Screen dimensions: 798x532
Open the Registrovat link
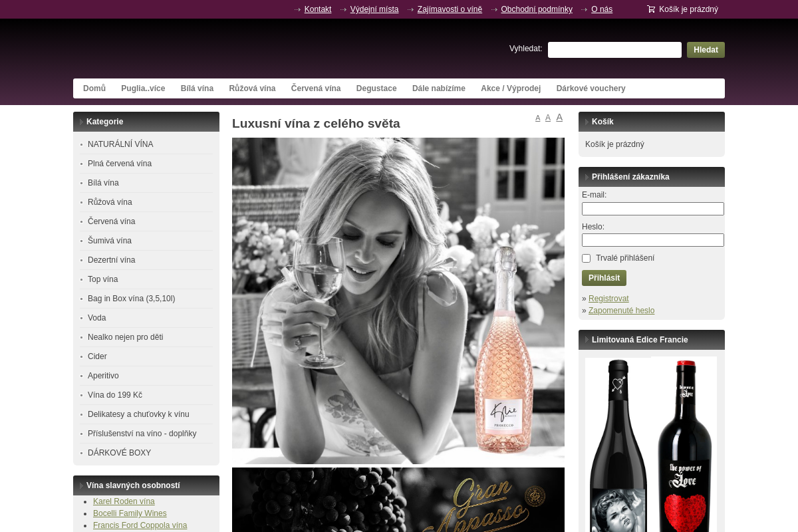click(608, 299)
